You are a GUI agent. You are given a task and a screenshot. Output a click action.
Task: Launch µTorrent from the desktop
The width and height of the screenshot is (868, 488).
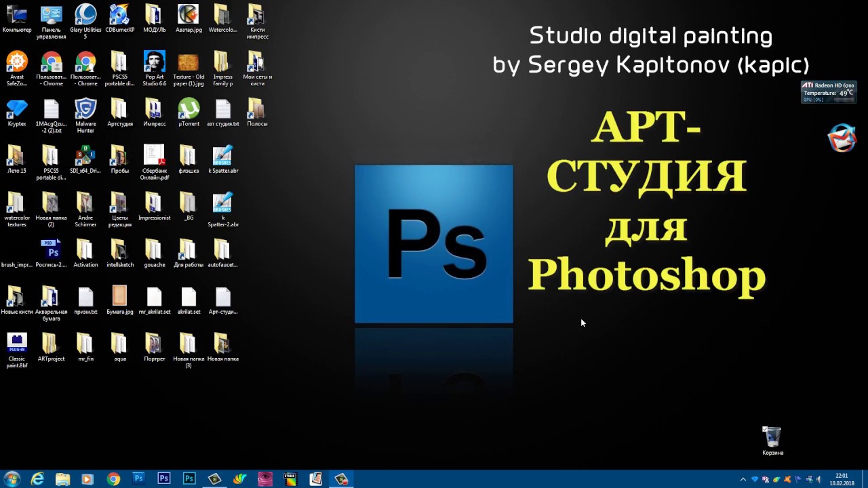point(189,113)
